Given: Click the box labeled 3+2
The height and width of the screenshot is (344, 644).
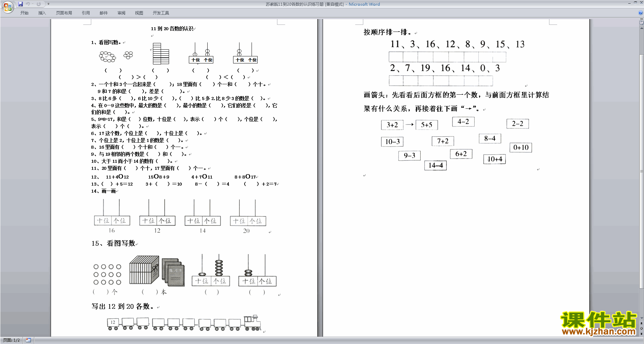Looking at the screenshot, I should (x=392, y=125).
